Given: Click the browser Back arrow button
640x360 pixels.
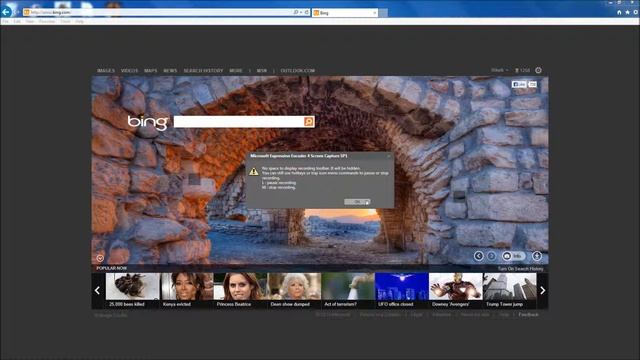Looking at the screenshot, I should [6, 12].
